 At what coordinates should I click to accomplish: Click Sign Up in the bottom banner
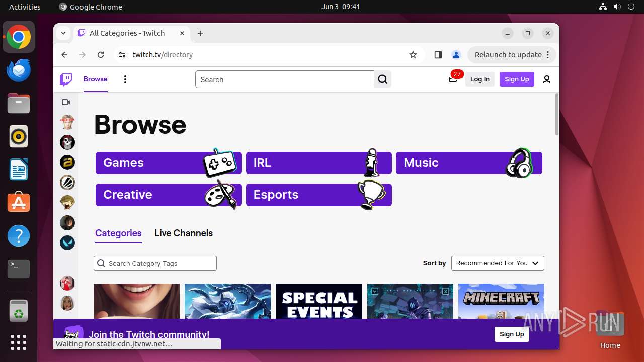click(x=512, y=334)
